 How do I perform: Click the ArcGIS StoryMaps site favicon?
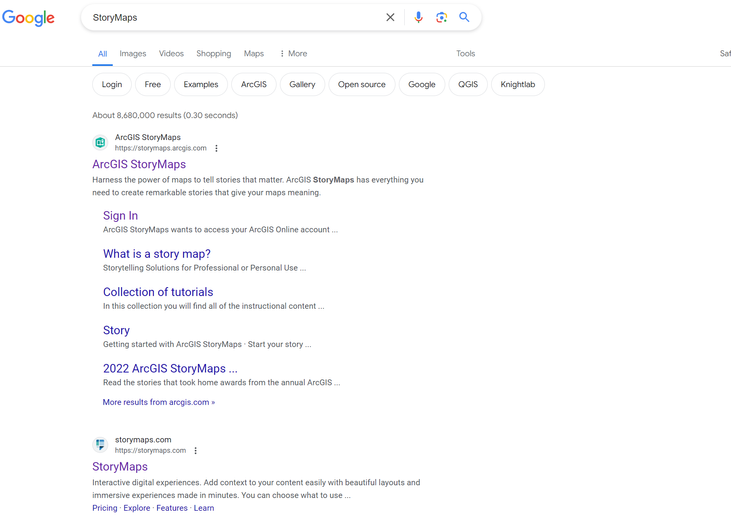[100, 143]
